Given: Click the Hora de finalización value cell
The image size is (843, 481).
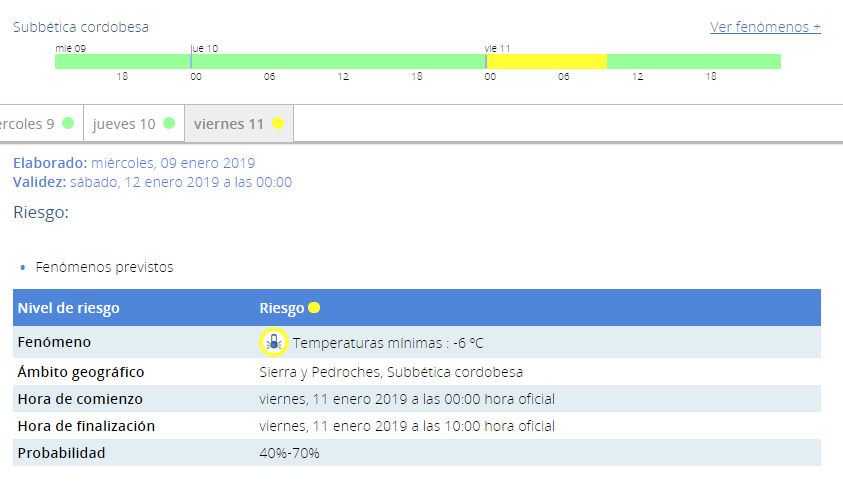Looking at the screenshot, I should (x=407, y=426).
